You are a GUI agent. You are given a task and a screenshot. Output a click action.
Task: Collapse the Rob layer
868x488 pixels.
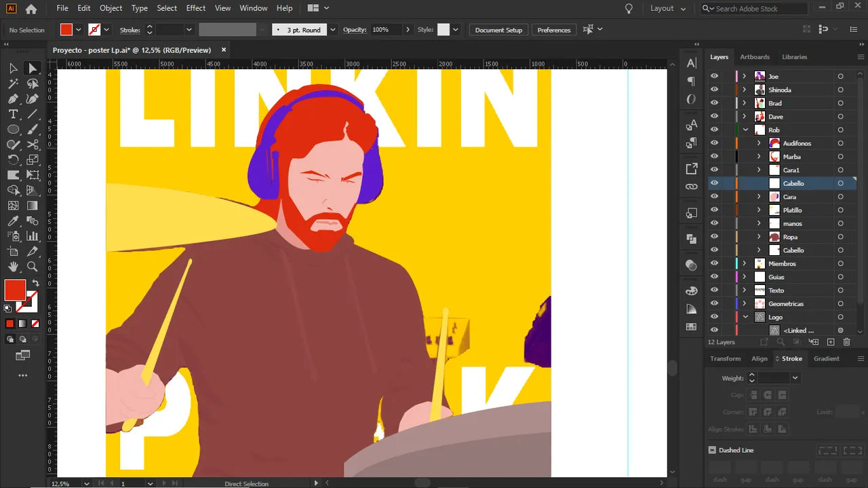[745, 130]
